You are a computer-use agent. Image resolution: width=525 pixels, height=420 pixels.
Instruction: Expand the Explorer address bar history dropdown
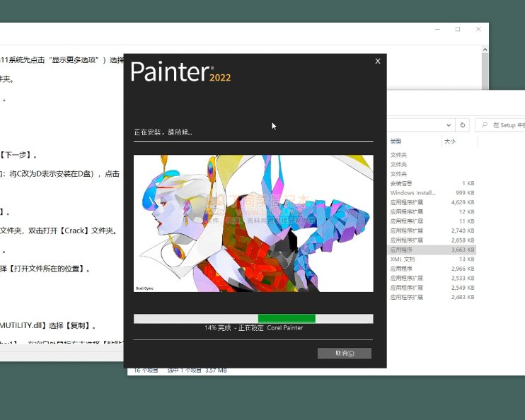click(x=449, y=125)
